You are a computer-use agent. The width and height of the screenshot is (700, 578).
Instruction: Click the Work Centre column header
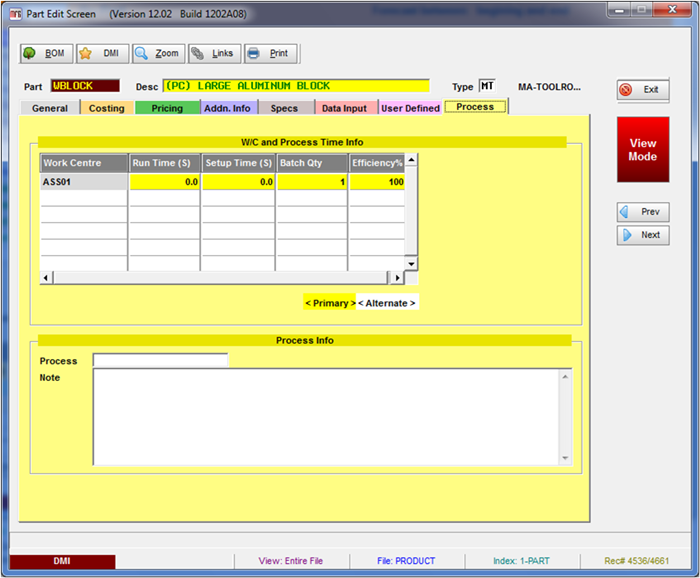(83, 163)
